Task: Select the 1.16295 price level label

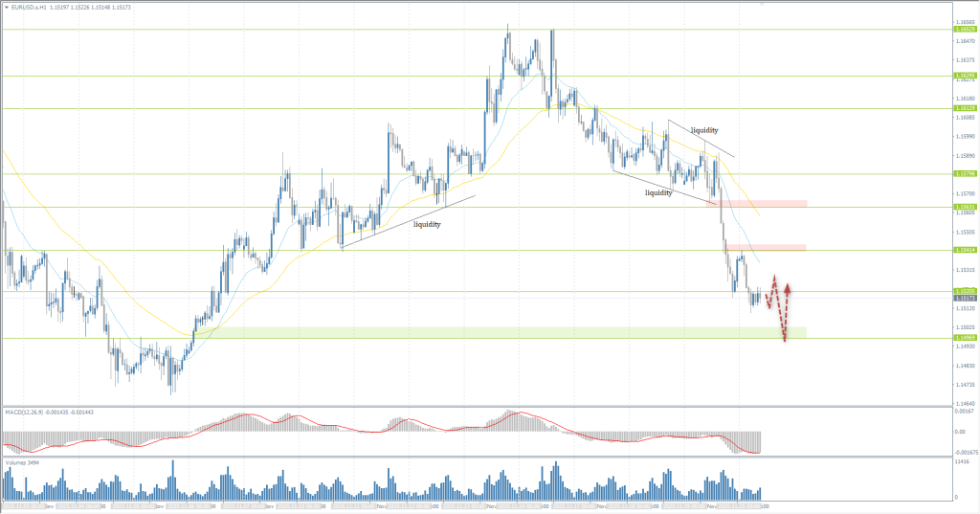Action: [964, 76]
